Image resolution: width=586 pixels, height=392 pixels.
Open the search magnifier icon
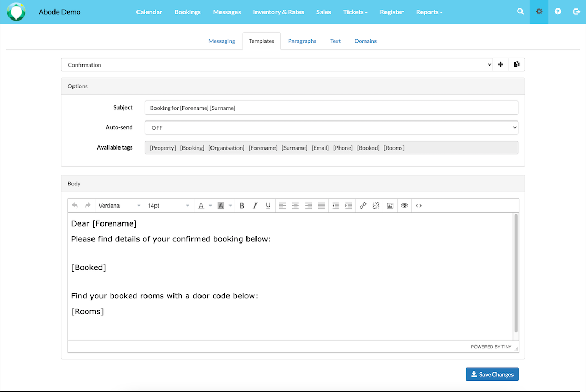pos(520,12)
